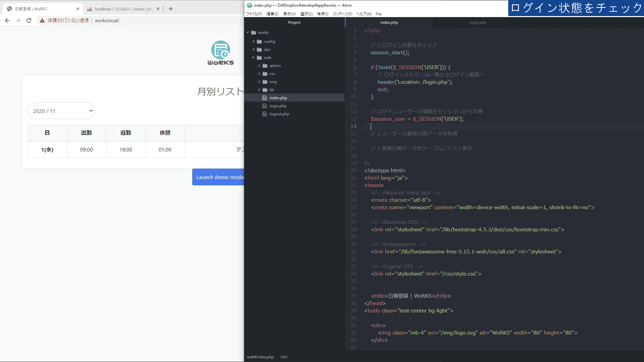Click the not-secure warning icon in address bar
The image size is (644, 362).
(42, 20)
